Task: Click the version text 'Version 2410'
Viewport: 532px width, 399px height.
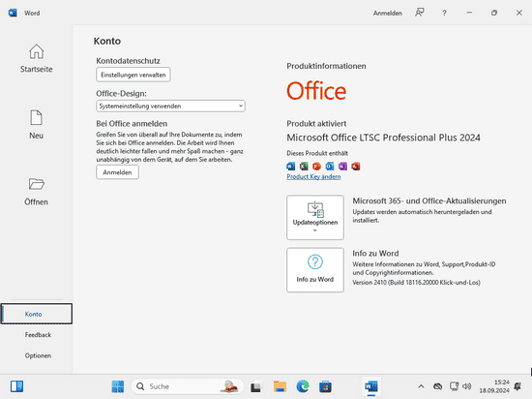Action: 369,283
